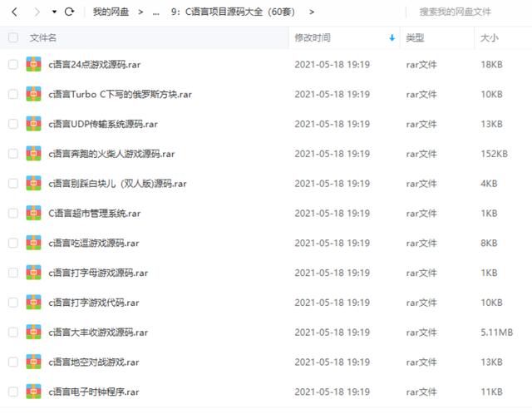Click the 5.11MB size value
The image size is (532, 414).
point(497,333)
